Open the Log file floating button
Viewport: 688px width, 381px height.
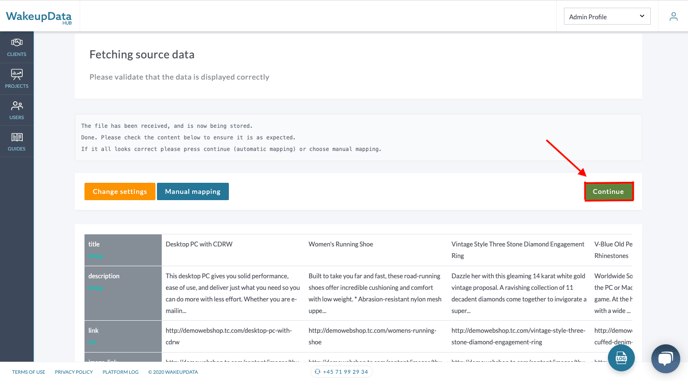point(621,358)
